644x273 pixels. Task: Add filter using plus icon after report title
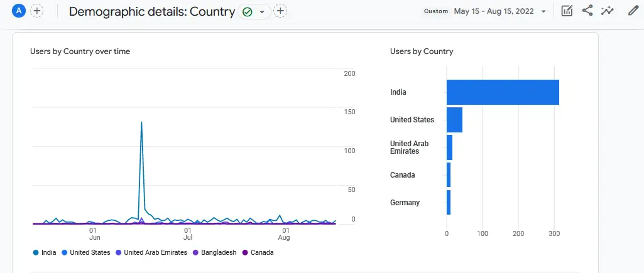(280, 11)
